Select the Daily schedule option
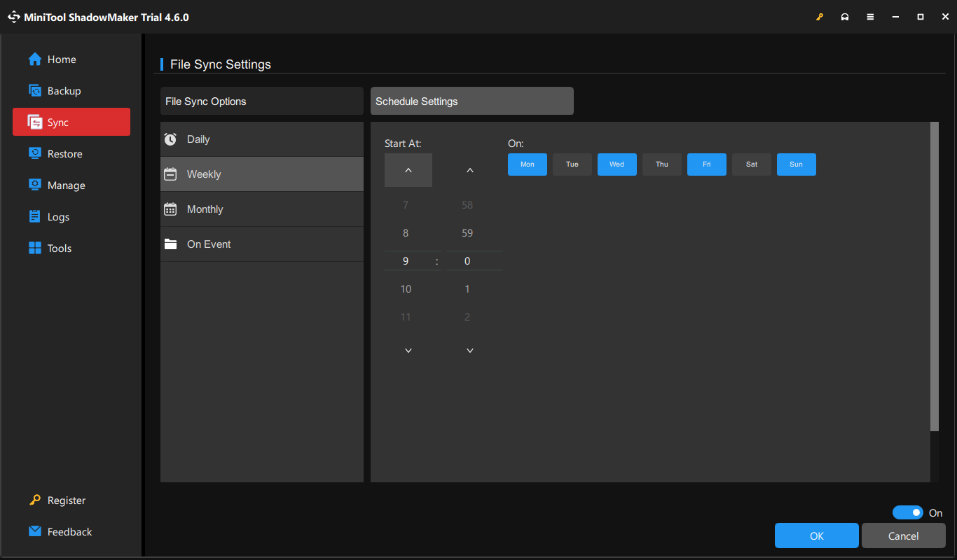 pos(262,139)
